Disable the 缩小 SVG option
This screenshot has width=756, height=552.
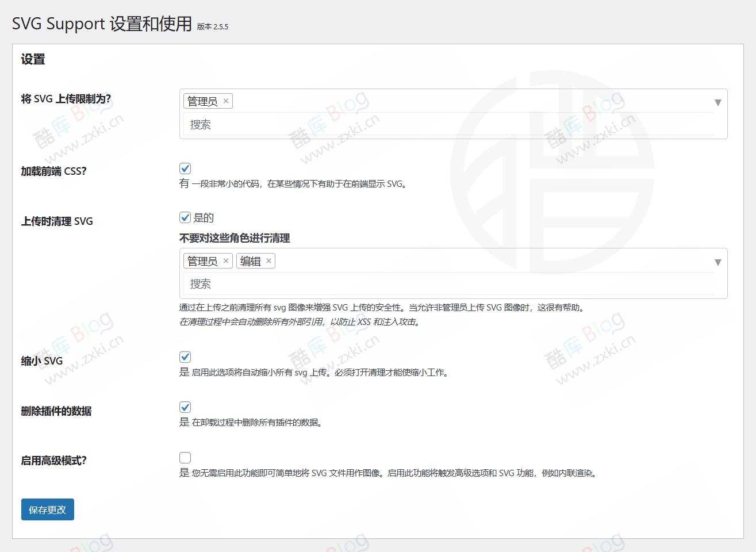point(185,356)
